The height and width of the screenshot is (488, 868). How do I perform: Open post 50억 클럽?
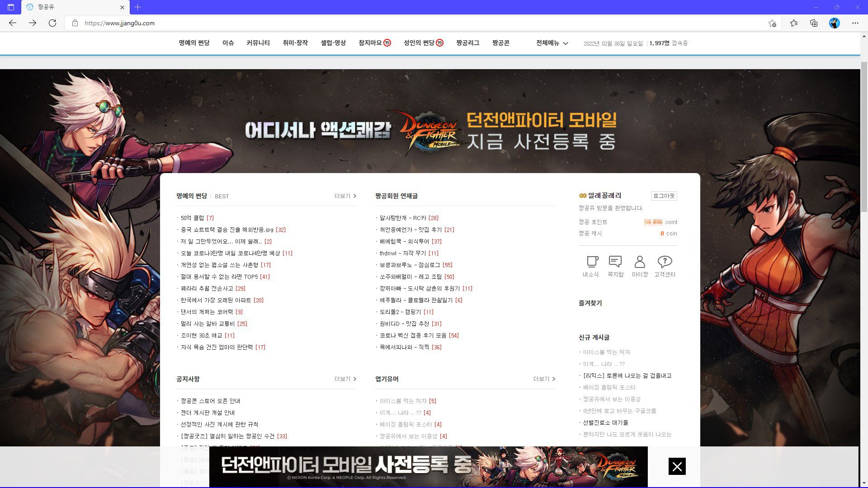(192, 218)
